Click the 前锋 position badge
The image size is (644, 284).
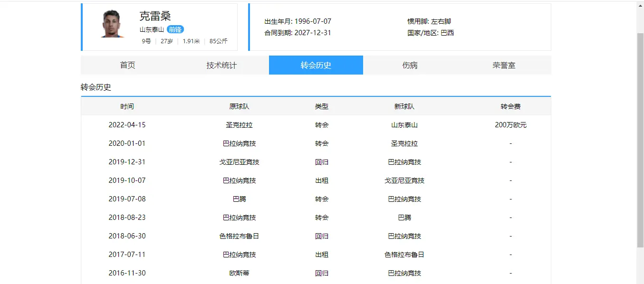pyautogui.click(x=176, y=29)
